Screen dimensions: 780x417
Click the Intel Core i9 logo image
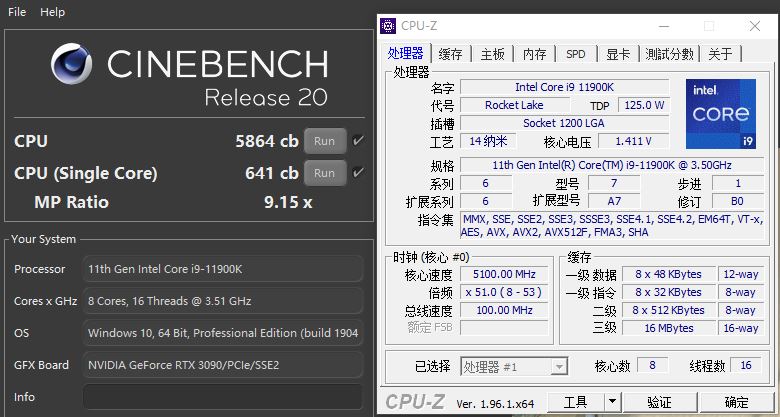coord(721,114)
